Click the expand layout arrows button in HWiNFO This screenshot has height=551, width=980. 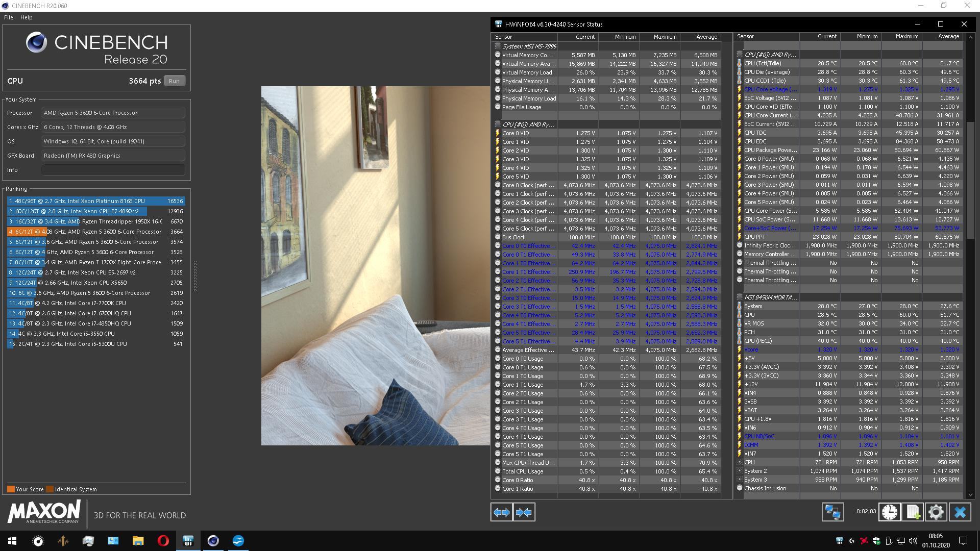tap(502, 512)
